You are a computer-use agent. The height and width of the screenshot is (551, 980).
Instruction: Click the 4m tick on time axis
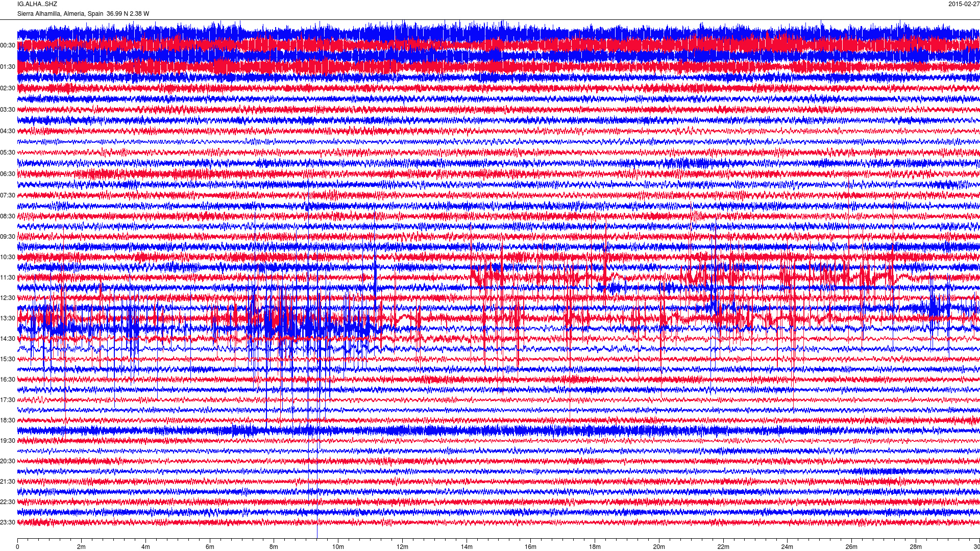145,547
